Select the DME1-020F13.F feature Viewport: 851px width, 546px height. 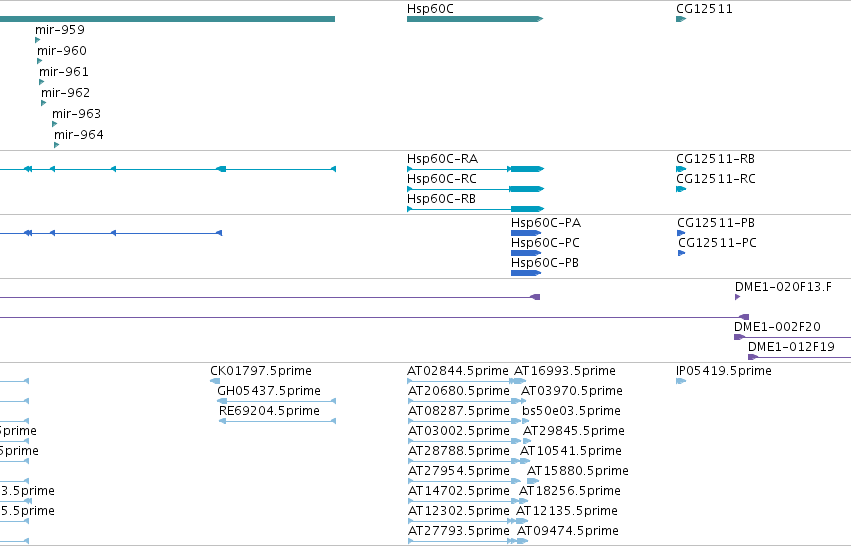(x=738, y=297)
